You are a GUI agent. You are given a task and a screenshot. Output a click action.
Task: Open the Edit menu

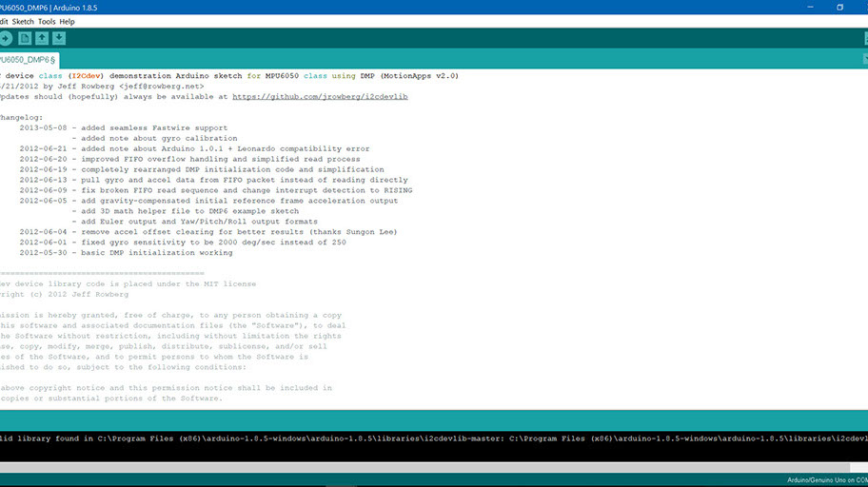click(3, 21)
